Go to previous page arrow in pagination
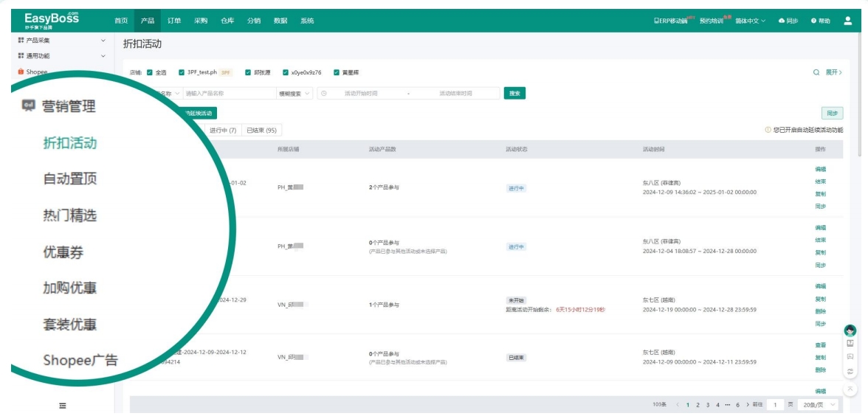The height and width of the screenshot is (419, 868). click(x=678, y=405)
